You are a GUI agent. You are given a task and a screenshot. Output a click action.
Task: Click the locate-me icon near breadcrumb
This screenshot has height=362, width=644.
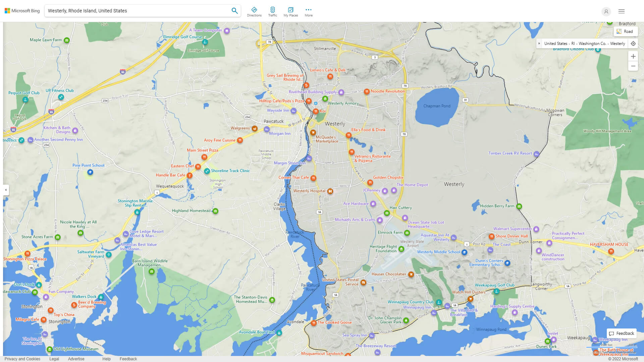point(633,44)
